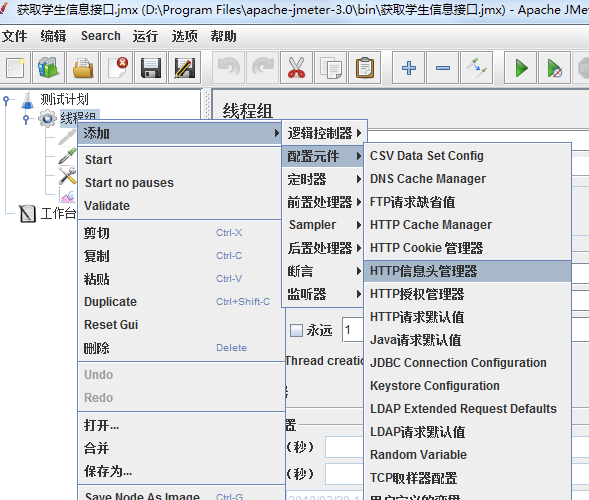Select 粘贴 from the context menu
Screen dimensions: 589x500
coord(180,279)
